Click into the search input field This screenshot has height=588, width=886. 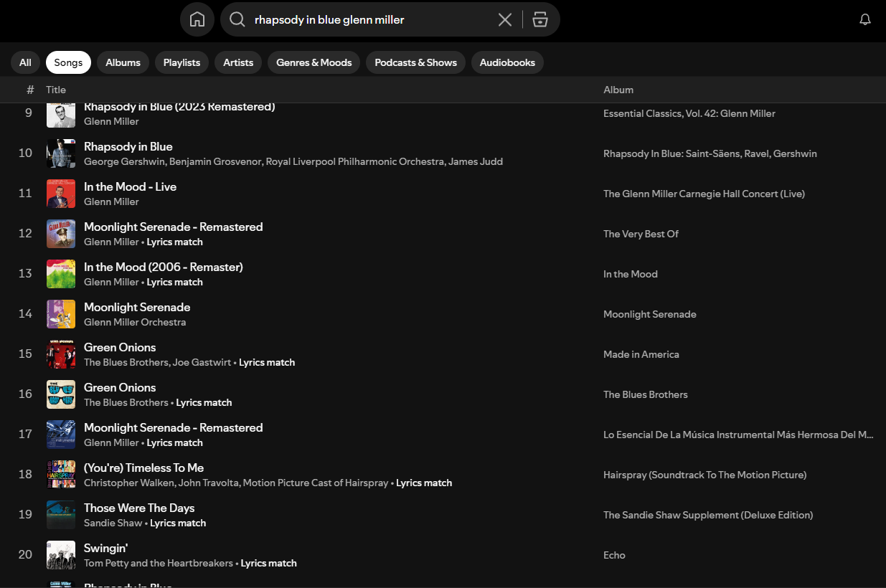pyautogui.click(x=369, y=19)
